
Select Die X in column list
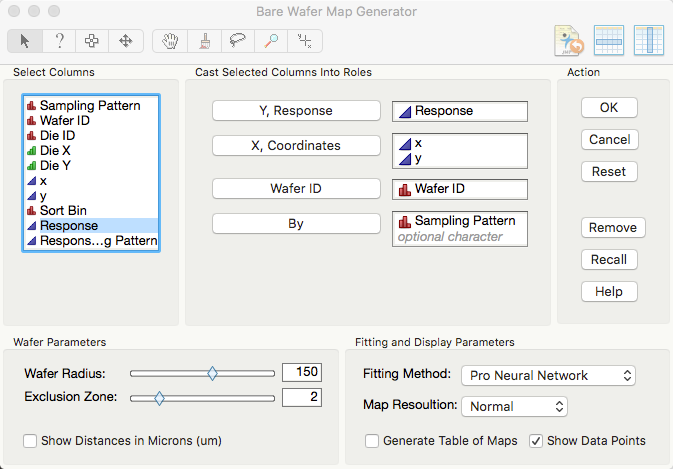[91, 151]
